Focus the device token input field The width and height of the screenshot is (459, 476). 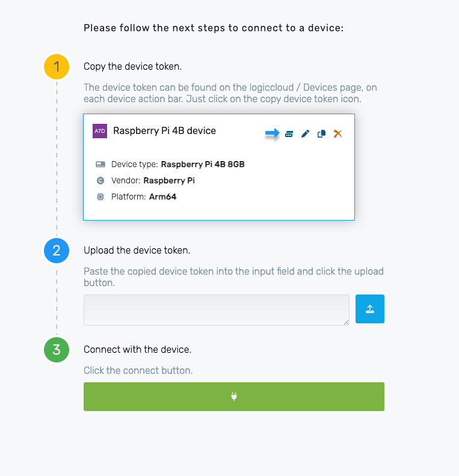[216, 310]
